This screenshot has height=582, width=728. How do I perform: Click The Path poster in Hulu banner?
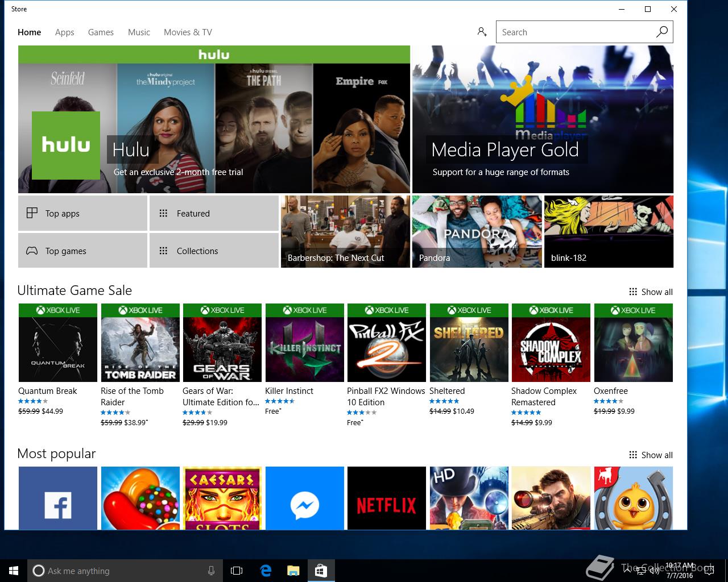(x=264, y=128)
